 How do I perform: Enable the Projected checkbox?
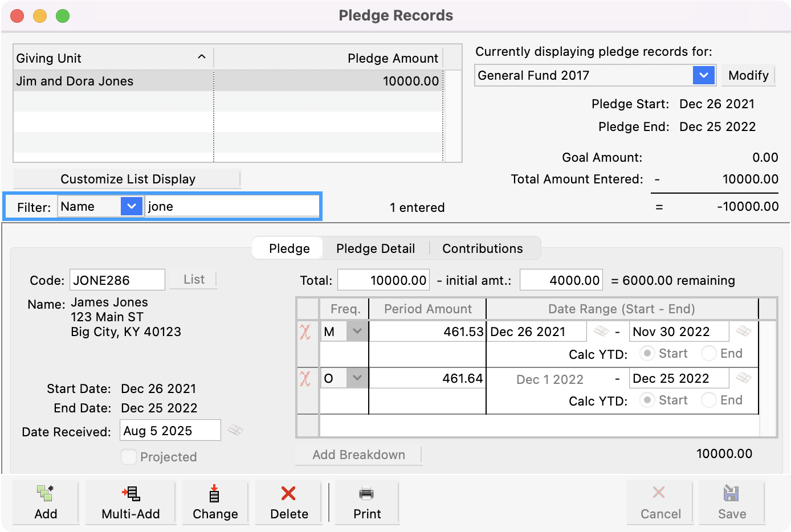coord(129,456)
